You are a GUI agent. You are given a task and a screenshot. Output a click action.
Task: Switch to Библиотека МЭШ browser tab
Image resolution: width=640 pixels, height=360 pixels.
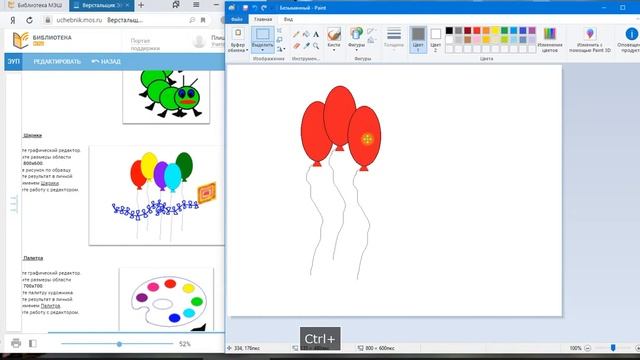[36, 5]
